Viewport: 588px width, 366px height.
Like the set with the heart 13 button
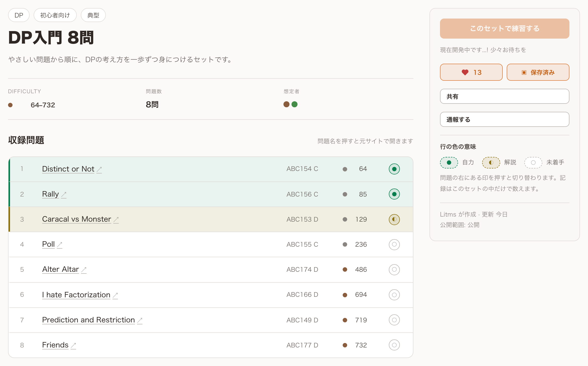(471, 72)
